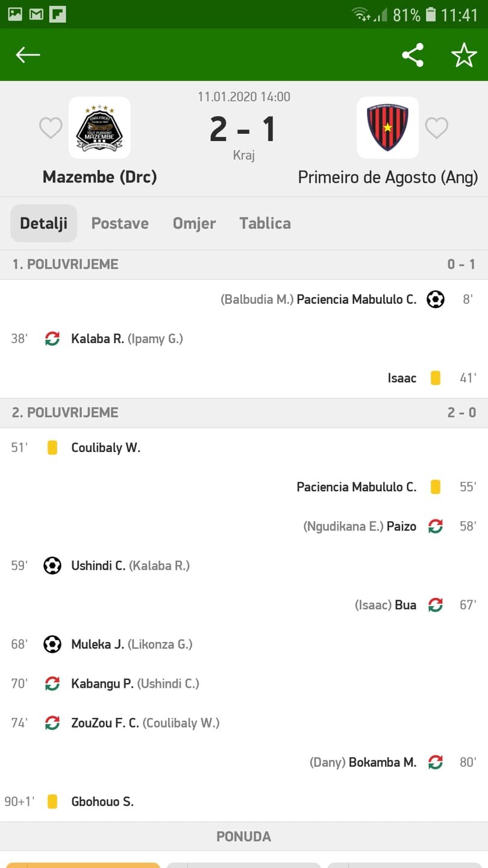Open the Tablica tab
The width and height of the screenshot is (488, 868).
click(265, 223)
